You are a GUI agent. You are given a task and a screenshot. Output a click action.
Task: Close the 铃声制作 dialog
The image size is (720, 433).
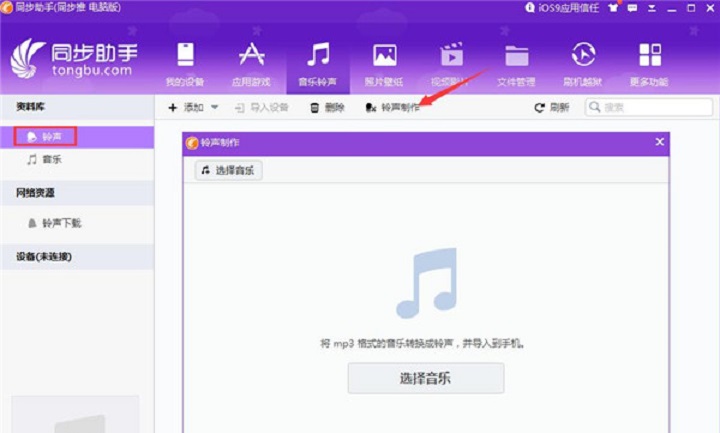659,142
